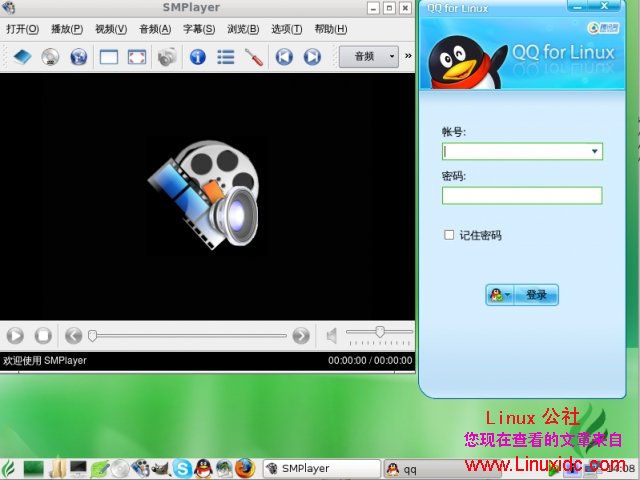Click the 密码 password field

point(522,196)
